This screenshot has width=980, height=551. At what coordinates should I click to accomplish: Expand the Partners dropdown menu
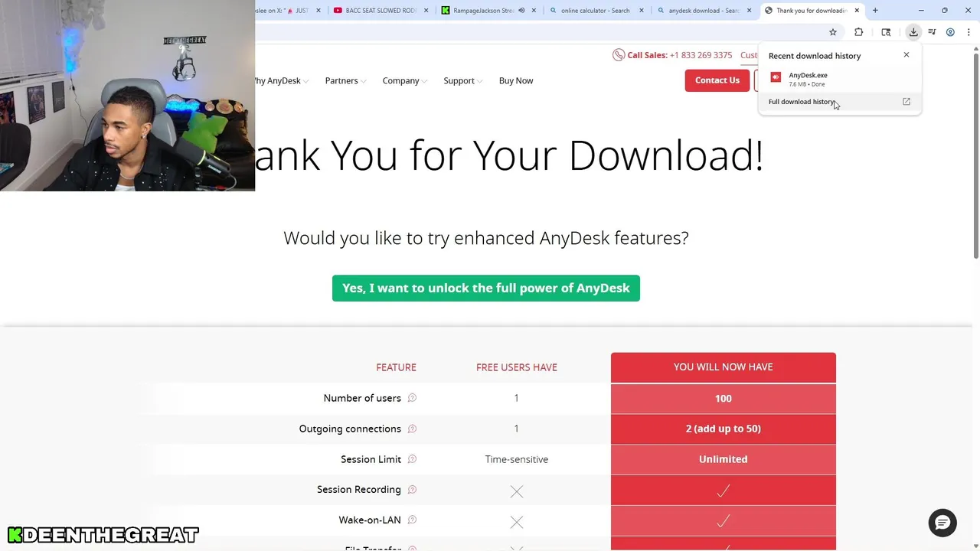[x=345, y=81]
